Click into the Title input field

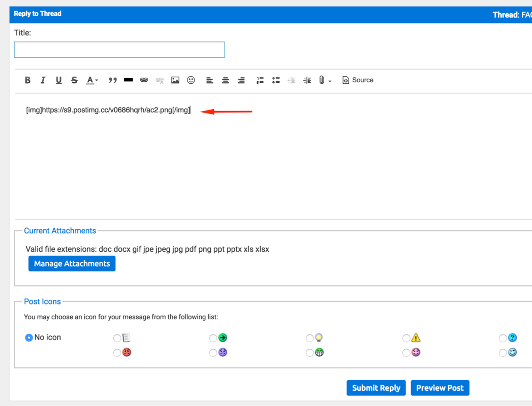click(x=119, y=50)
